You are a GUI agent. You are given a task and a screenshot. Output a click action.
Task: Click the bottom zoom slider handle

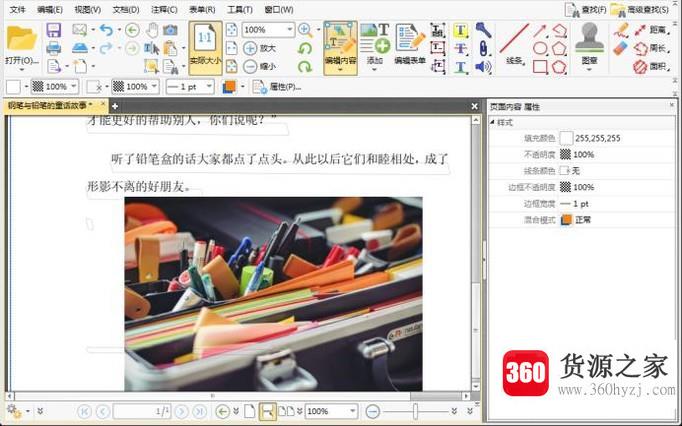[415, 411]
